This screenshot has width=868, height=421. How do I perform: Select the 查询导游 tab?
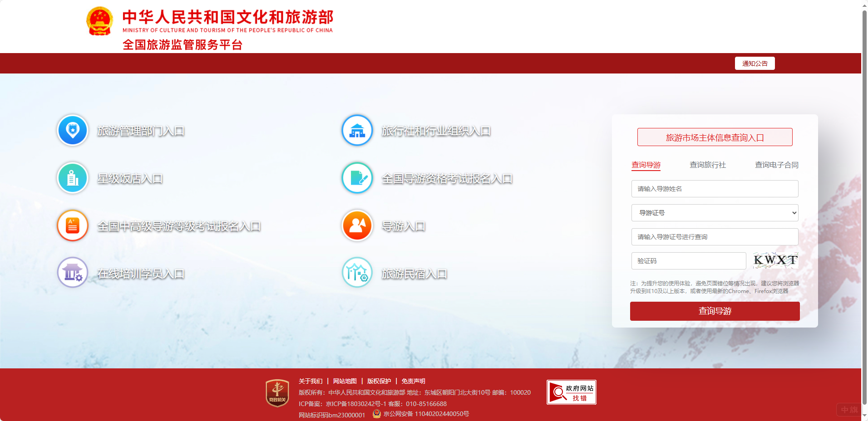tap(646, 165)
